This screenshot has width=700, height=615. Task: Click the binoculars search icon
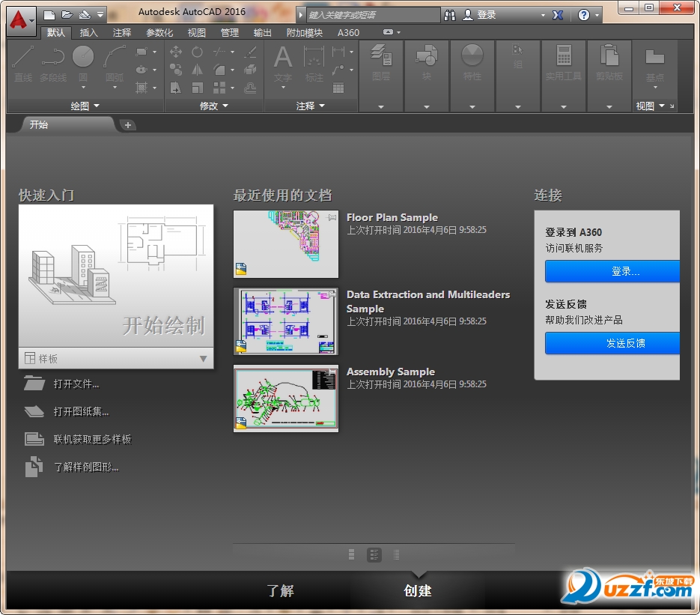[450, 15]
